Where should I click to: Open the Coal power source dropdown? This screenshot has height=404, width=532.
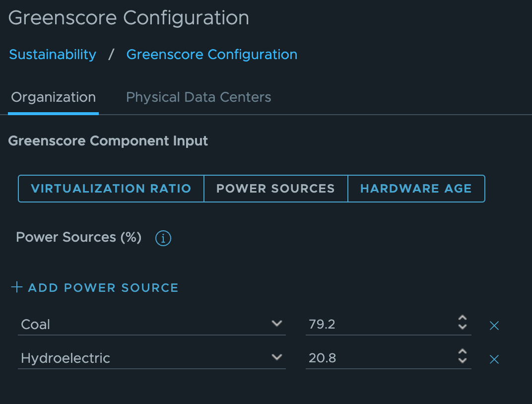[152, 324]
